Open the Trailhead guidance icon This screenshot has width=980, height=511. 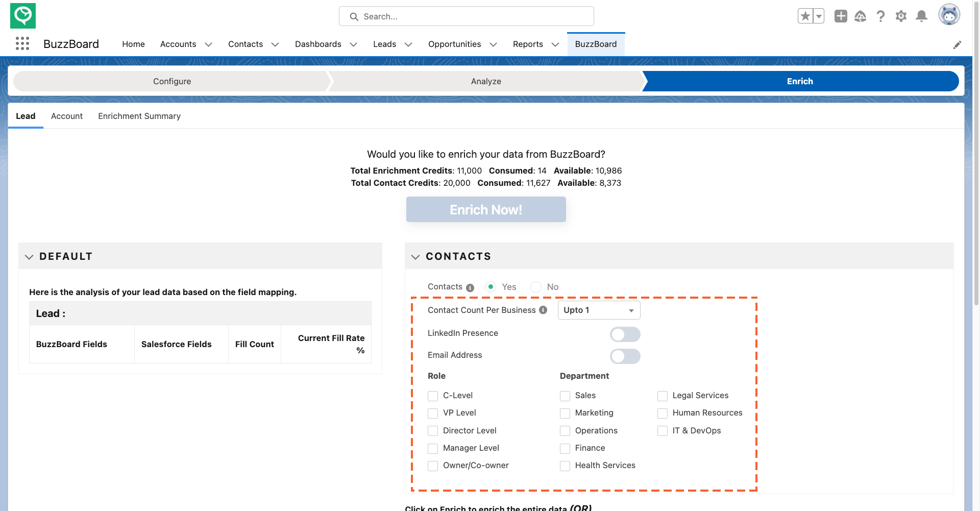click(861, 16)
